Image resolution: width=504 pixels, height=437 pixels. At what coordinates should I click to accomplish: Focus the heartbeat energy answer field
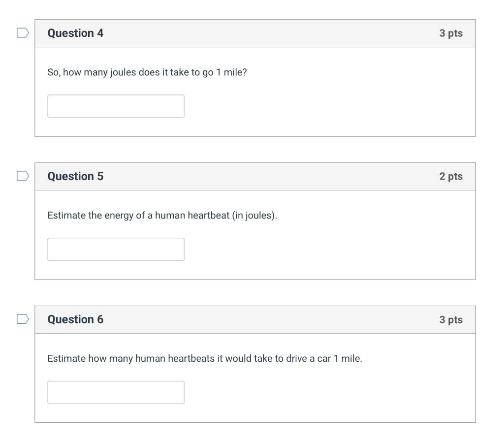[116, 250]
